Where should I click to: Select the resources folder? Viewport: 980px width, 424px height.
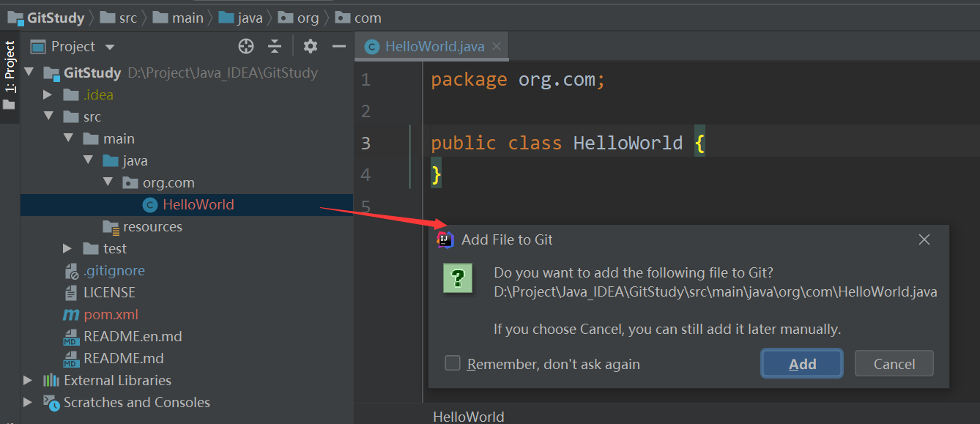[152, 226]
